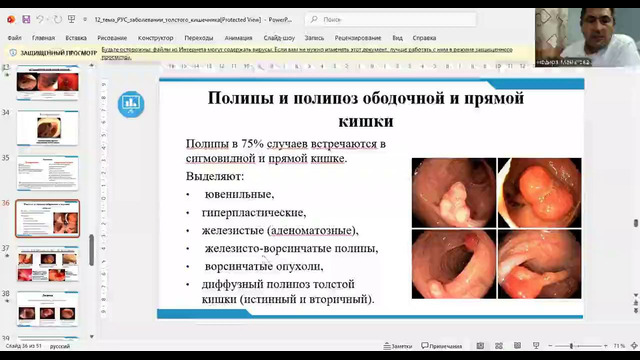Open Customize Quick Access Toolbar dropdown

click(x=85, y=20)
